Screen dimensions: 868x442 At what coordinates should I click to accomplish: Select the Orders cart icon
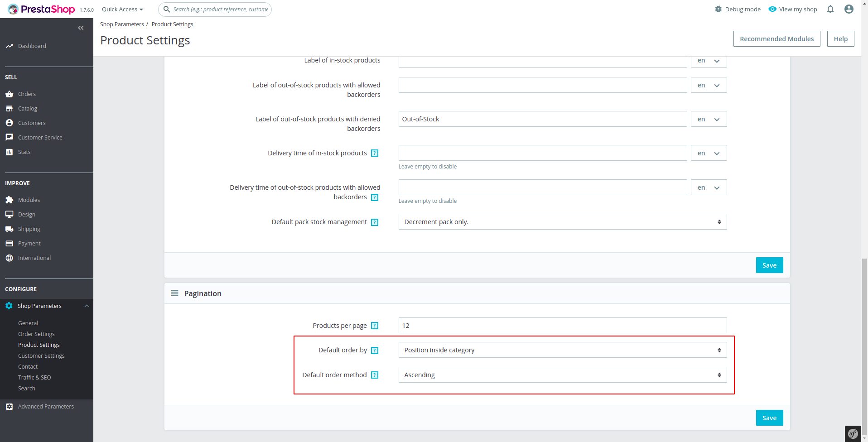click(x=10, y=94)
